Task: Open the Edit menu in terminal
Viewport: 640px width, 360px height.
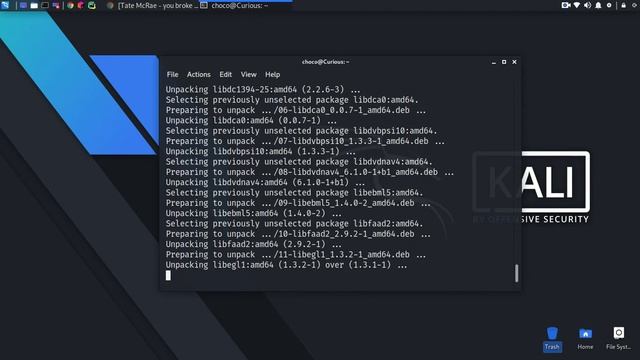Action: click(x=225, y=74)
